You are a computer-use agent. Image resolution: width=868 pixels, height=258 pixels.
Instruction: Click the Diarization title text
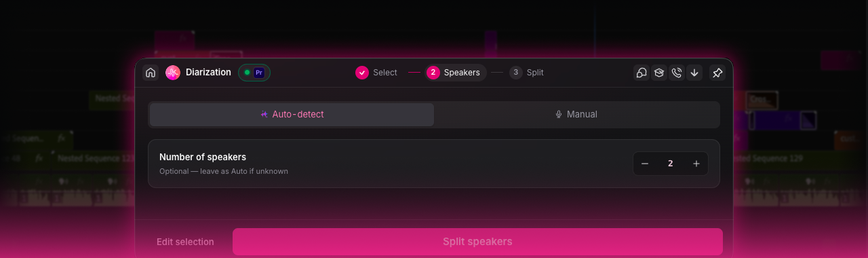click(208, 72)
